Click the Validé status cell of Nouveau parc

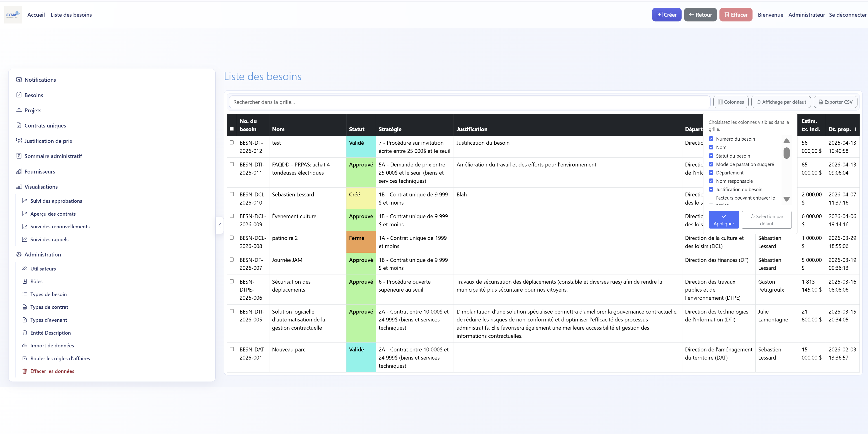click(x=361, y=357)
